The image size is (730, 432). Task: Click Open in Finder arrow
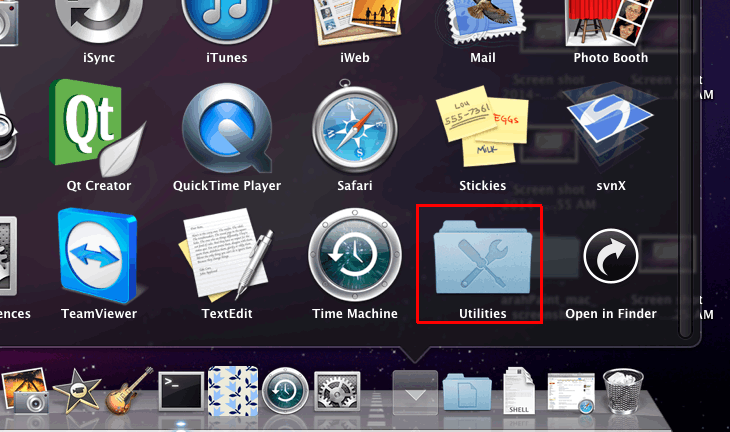[611, 256]
